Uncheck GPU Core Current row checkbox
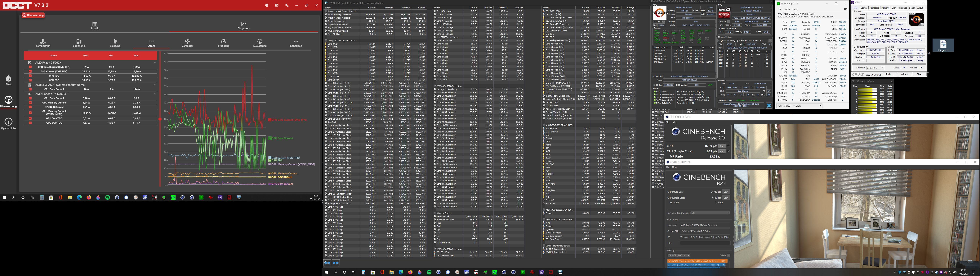This screenshot has width=980, height=276. coord(30,98)
